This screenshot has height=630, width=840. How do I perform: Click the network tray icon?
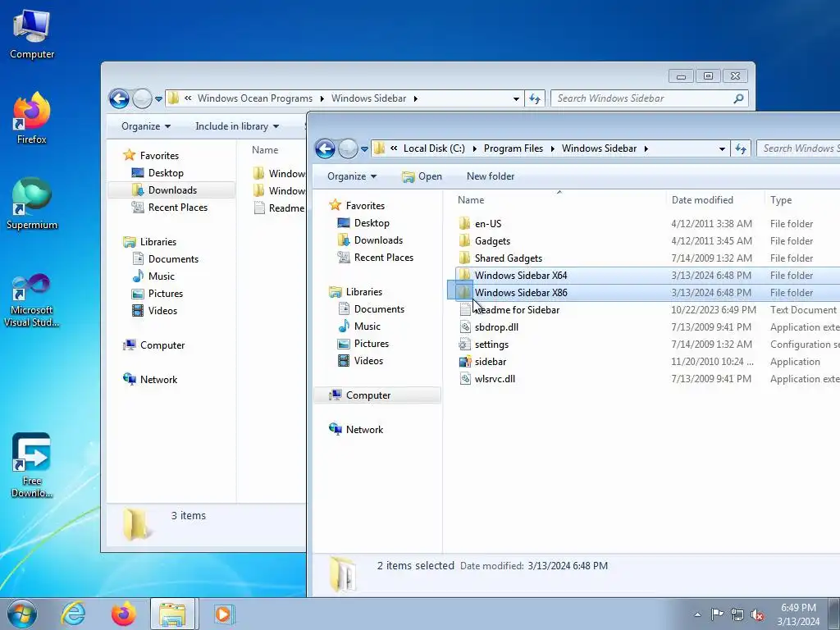click(737, 615)
